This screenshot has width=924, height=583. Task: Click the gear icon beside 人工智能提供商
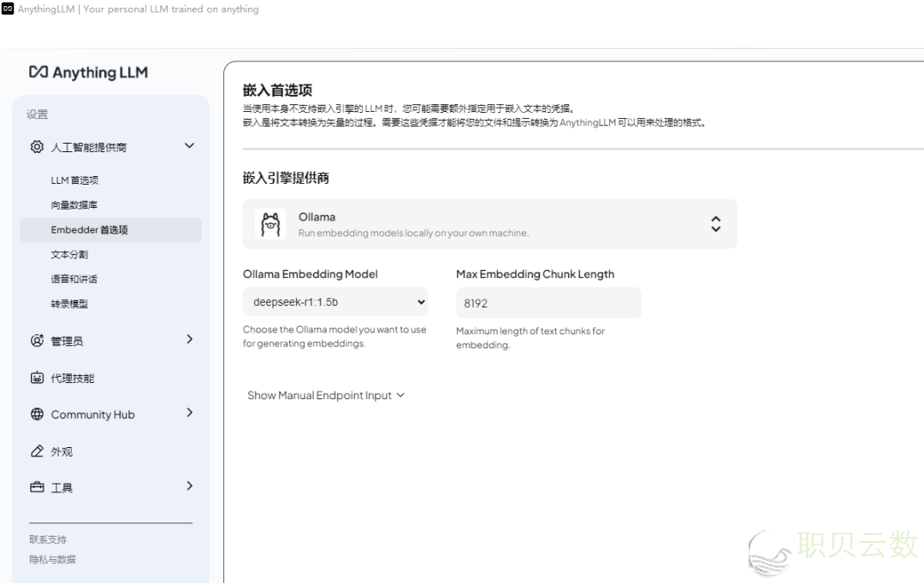click(37, 147)
